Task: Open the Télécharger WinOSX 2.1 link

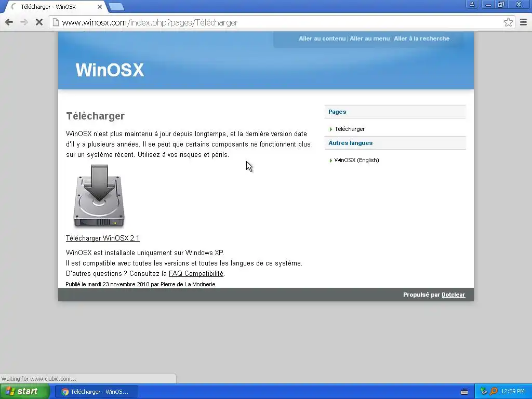Action: click(x=102, y=238)
